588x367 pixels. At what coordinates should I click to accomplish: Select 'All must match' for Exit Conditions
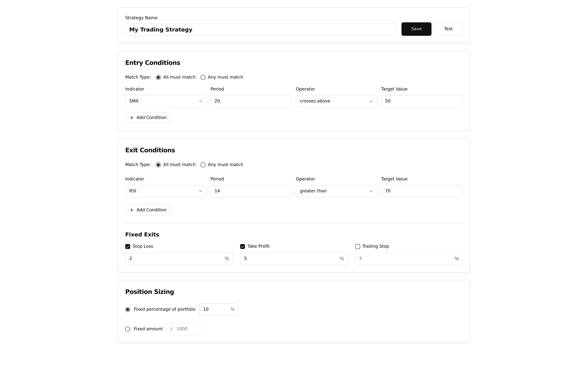coord(158,165)
